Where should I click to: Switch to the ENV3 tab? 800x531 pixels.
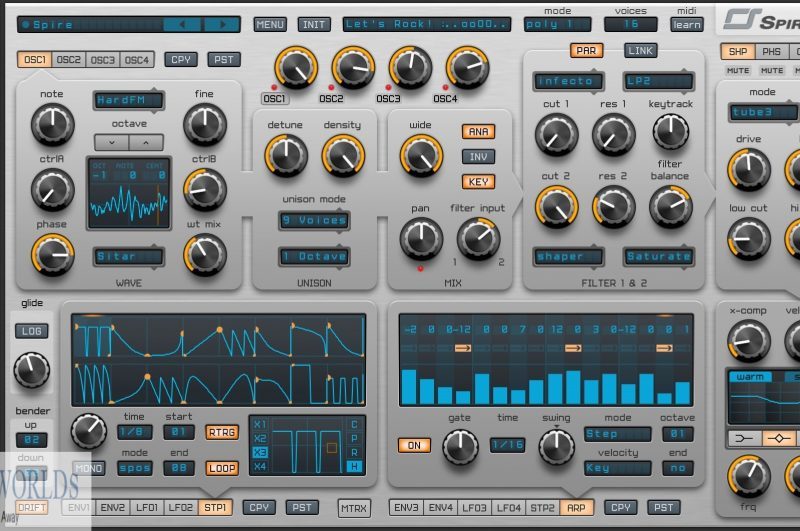tap(406, 508)
